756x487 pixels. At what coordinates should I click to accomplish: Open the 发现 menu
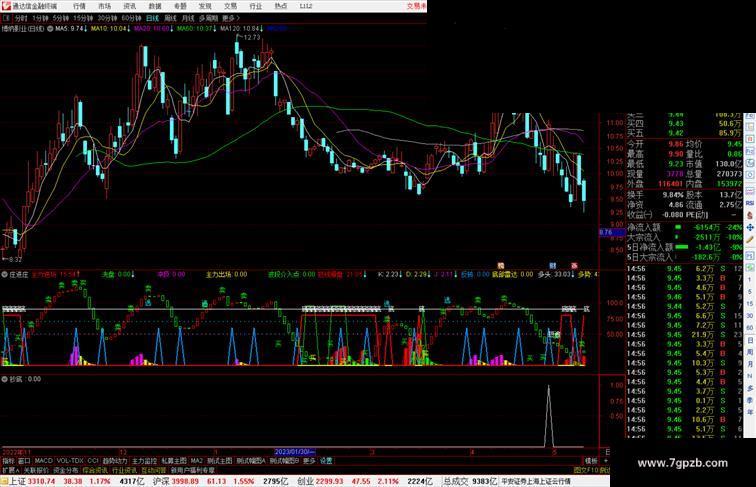(x=205, y=6)
